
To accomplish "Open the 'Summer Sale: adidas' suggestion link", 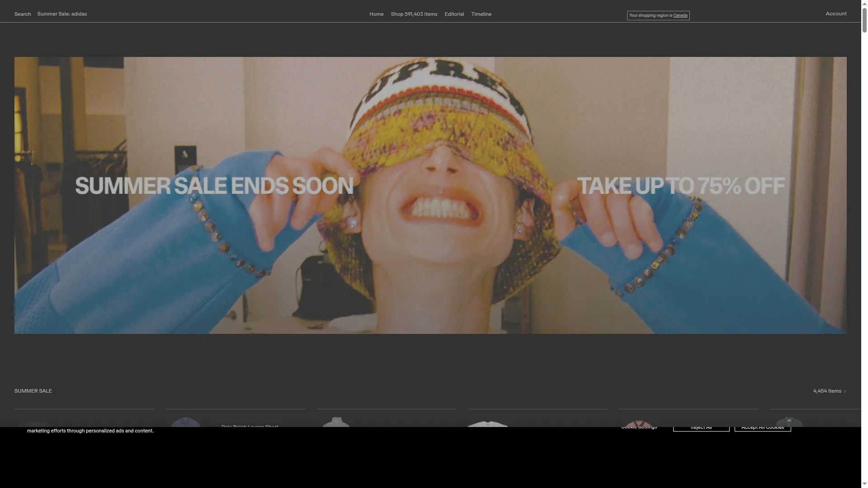I will [x=62, y=14].
